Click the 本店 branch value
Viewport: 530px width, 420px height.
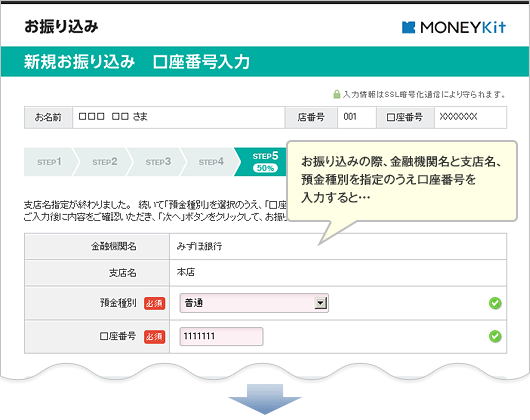[186, 272]
